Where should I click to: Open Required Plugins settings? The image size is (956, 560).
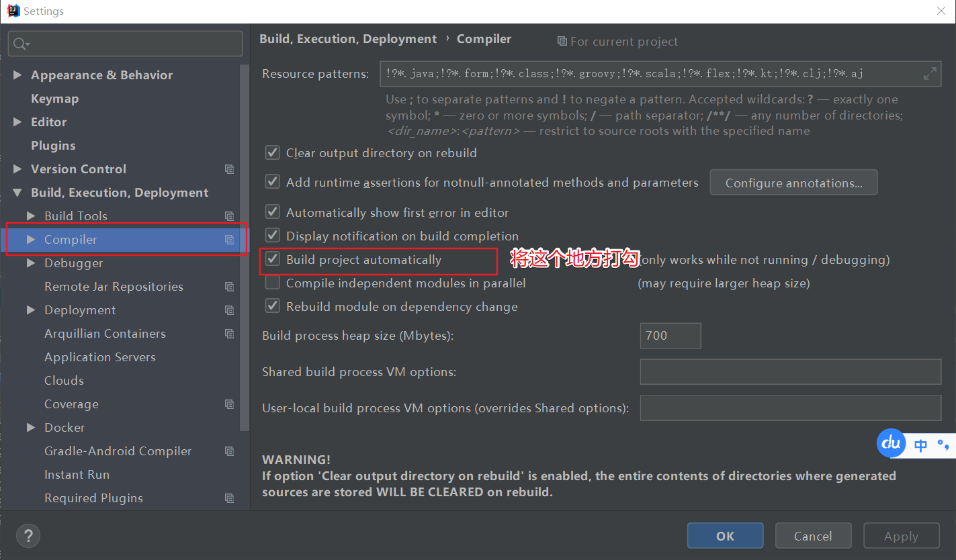pos(94,498)
